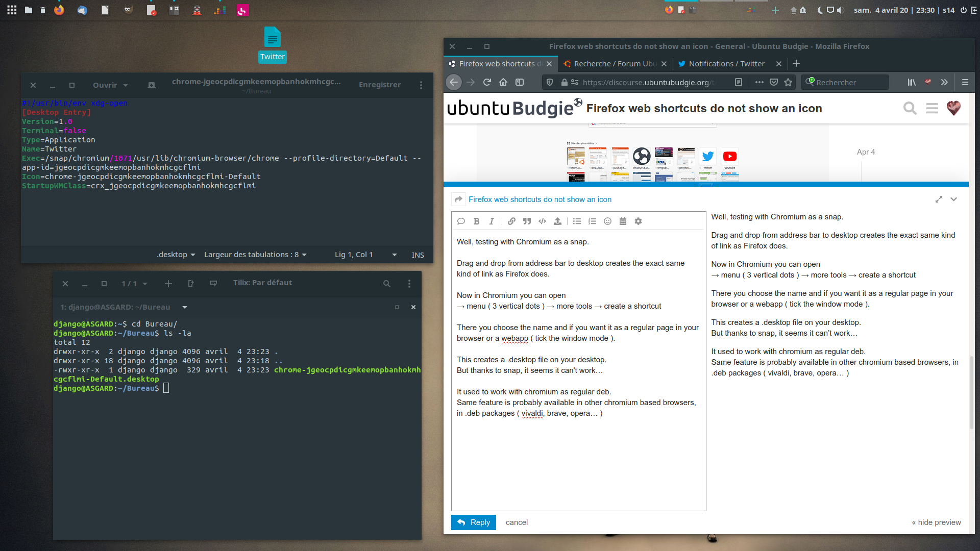Click the blue Reply button
This screenshot has width=980, height=551.
click(x=473, y=522)
